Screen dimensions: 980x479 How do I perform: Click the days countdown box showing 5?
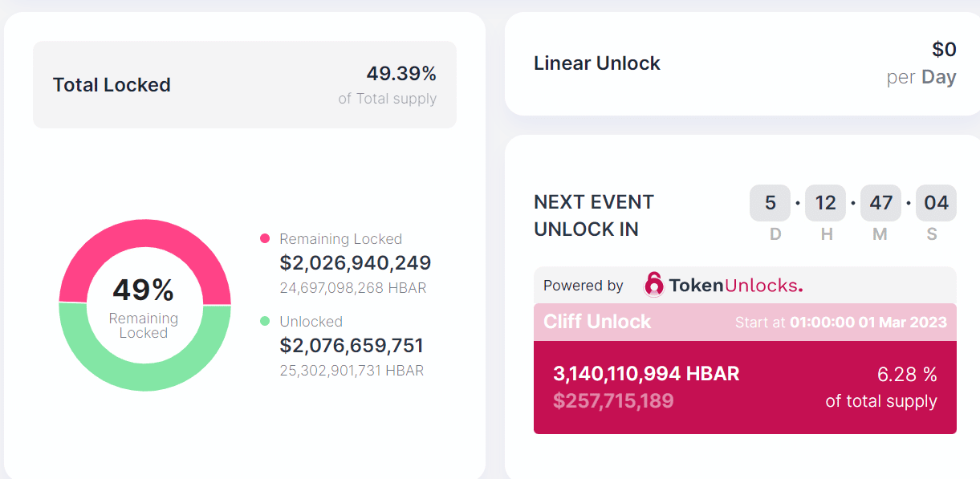pyautogui.click(x=771, y=203)
